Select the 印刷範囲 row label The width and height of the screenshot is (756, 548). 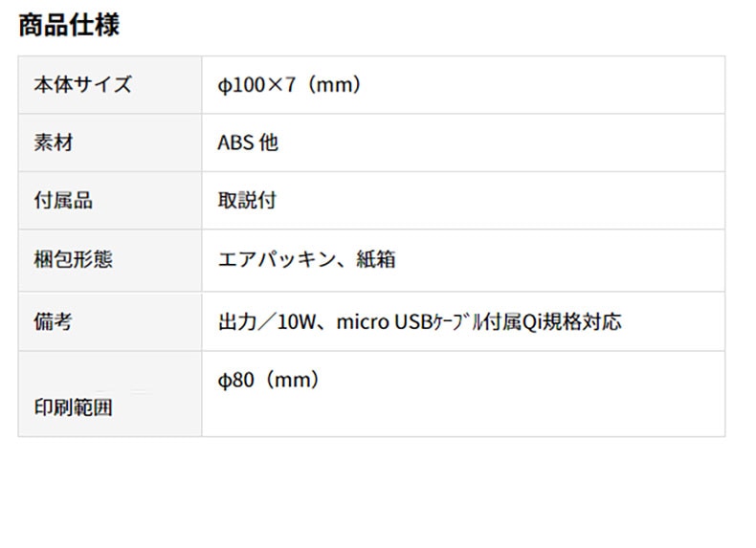[73, 408]
